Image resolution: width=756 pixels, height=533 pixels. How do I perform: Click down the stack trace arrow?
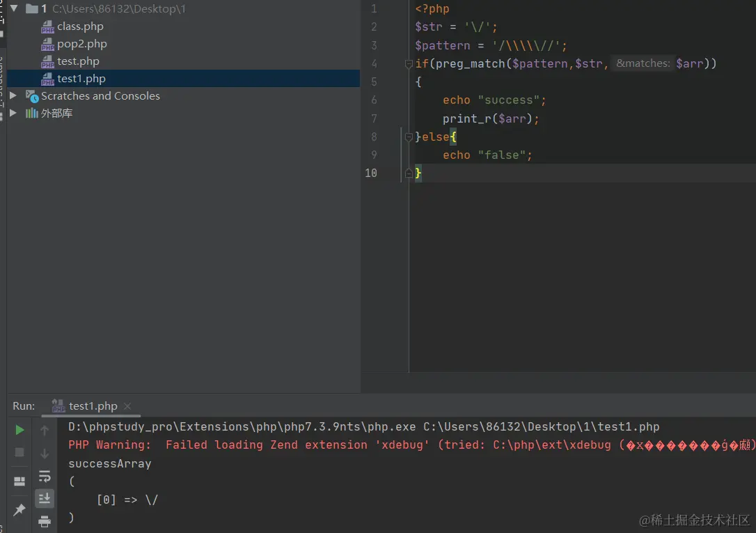pos(45,453)
